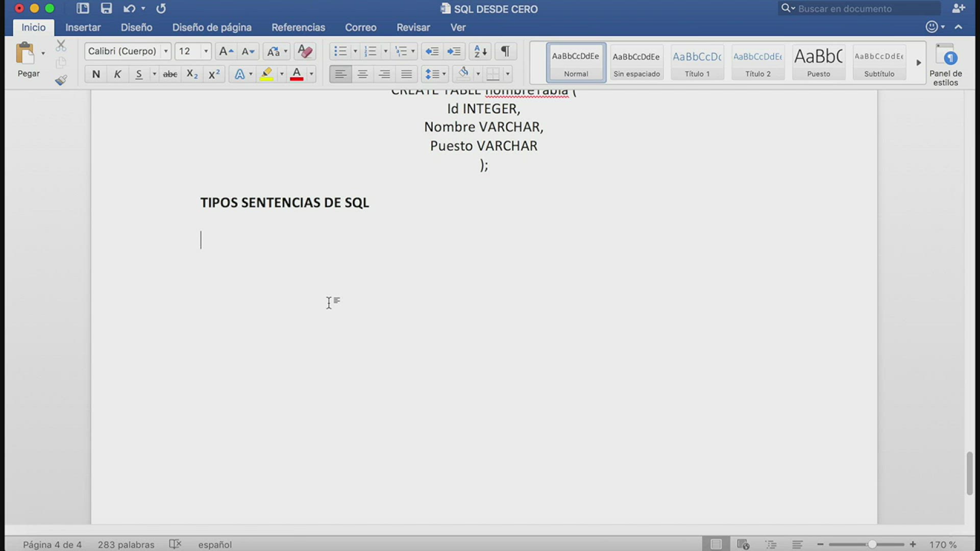The width and height of the screenshot is (980, 551).
Task: Apply the Título 2 style
Action: (757, 63)
